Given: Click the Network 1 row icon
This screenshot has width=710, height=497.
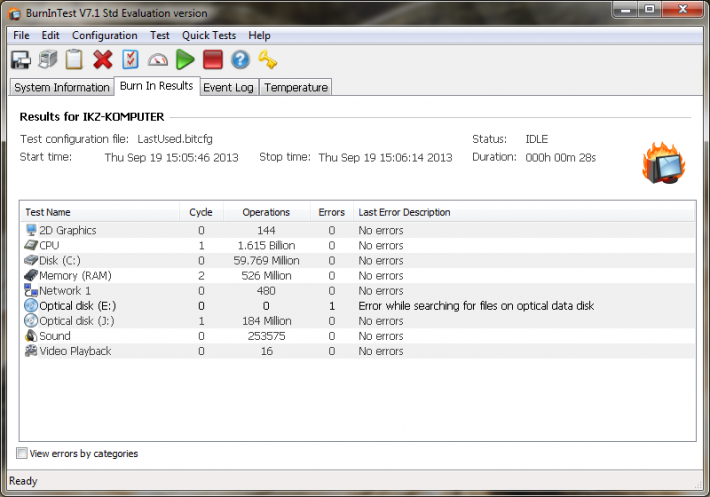Looking at the screenshot, I should pos(31,290).
